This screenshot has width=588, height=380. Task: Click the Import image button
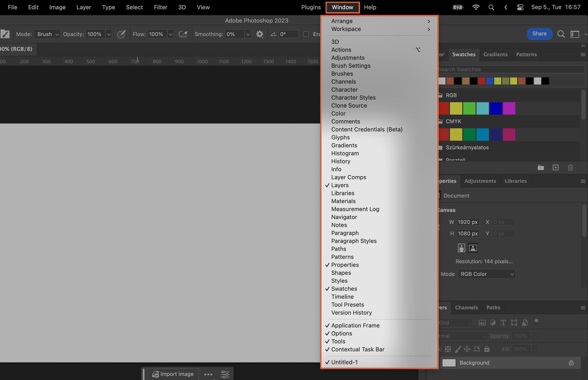[173, 374]
